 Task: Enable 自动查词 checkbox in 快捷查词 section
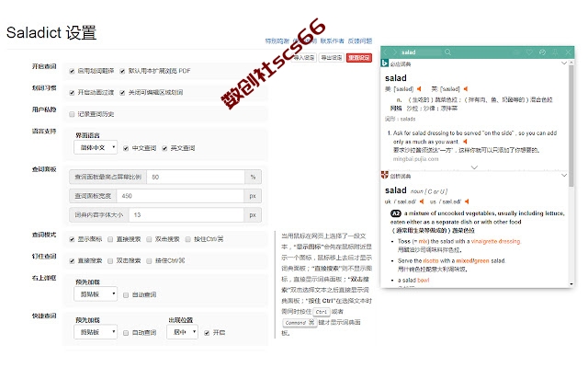126,333
